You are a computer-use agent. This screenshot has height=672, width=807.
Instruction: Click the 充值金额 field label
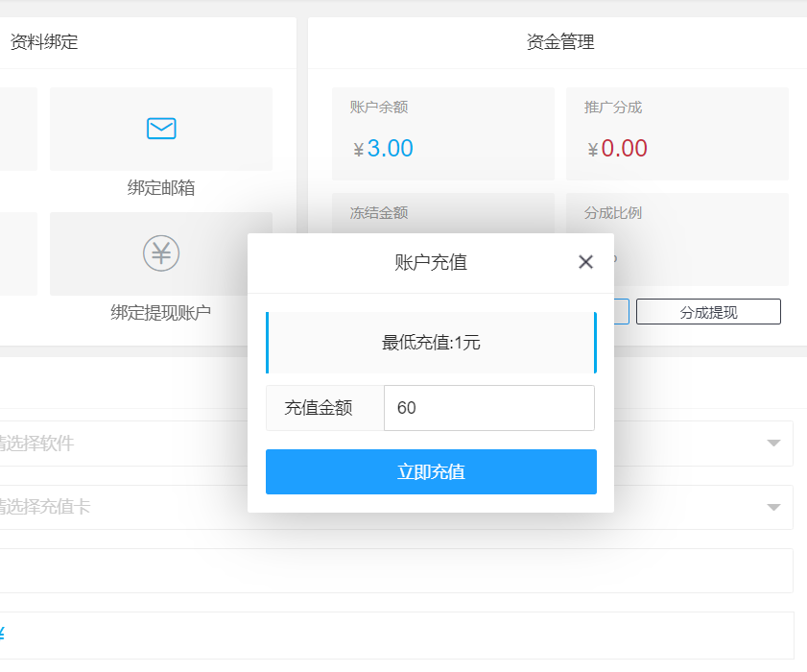(319, 408)
